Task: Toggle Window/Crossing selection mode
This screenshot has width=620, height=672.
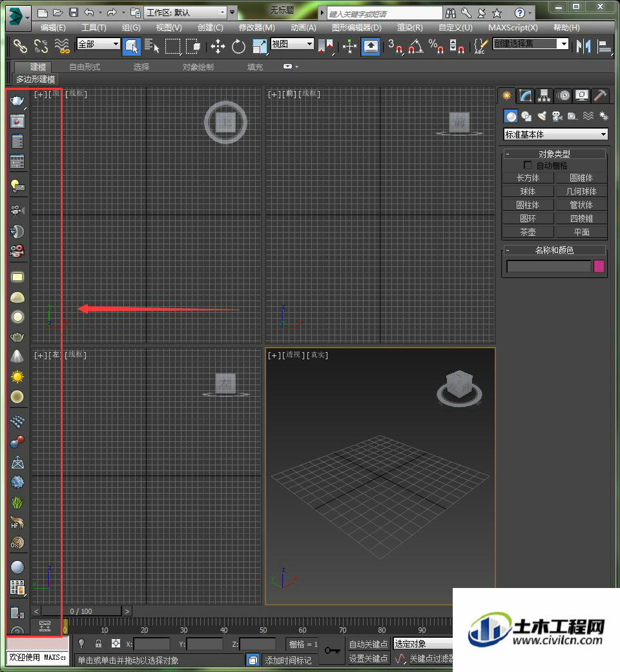Action: coord(194,46)
